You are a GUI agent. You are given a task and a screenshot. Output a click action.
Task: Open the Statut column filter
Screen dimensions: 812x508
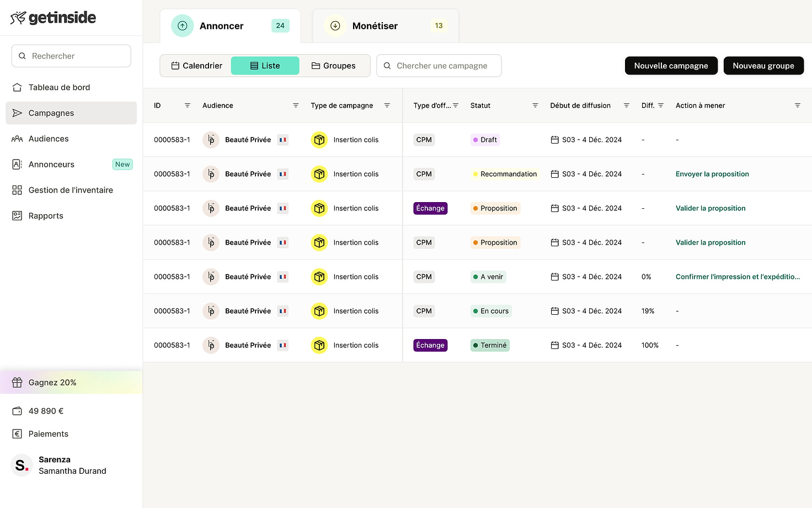point(535,105)
